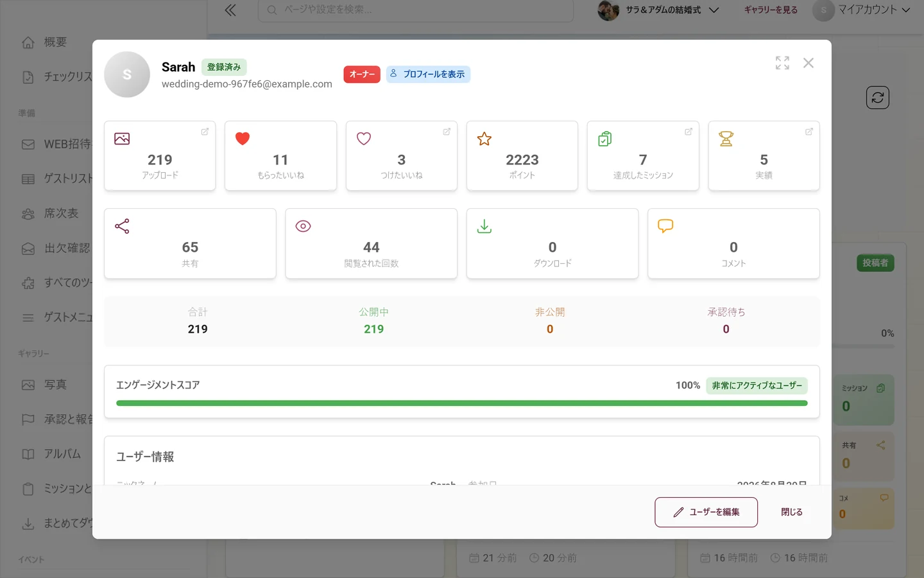Open 出欠確認 in the sidebar
The height and width of the screenshot is (578, 924).
click(55, 248)
